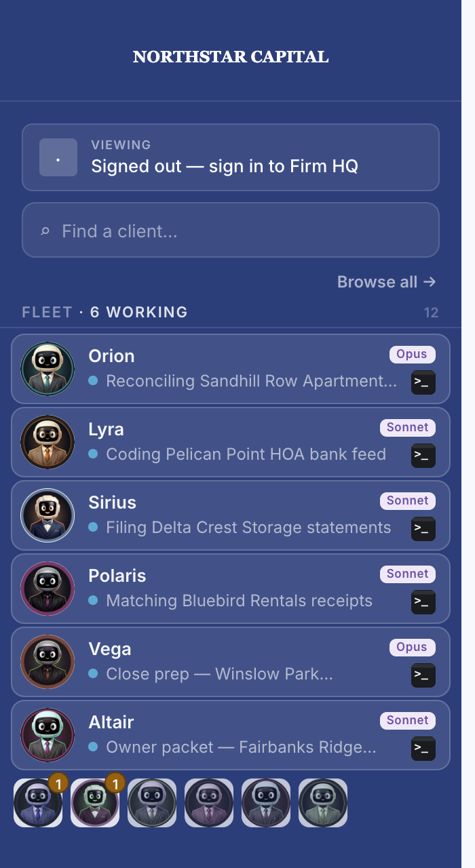Click the Find a client search field
475x868 pixels.
231,230
